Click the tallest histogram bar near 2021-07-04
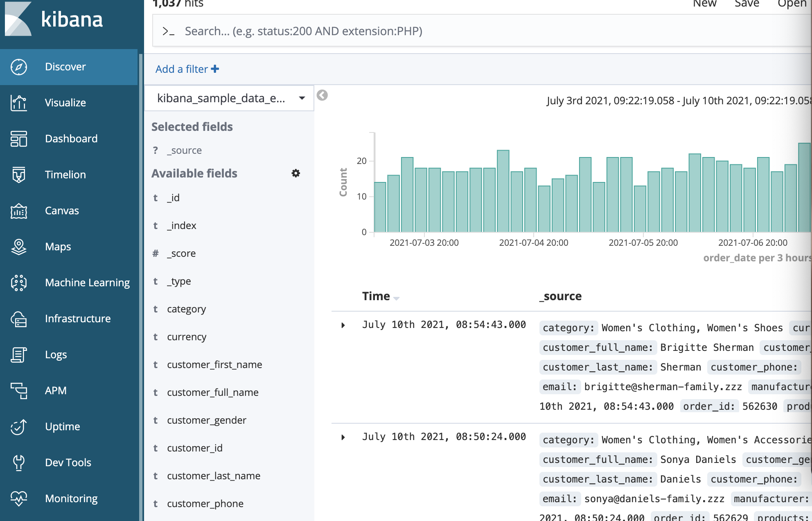812x521 pixels. (x=503, y=191)
